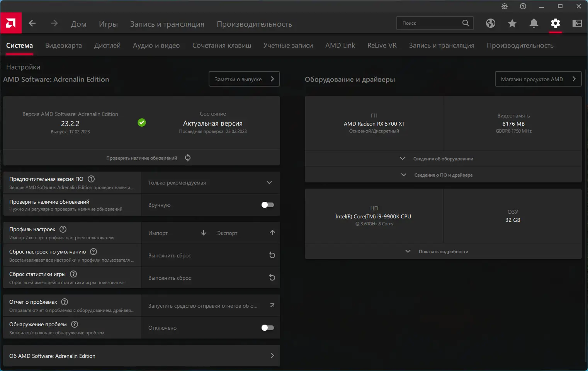Click the favorites star icon
Screen dimensions: 588x371
tap(512, 23)
